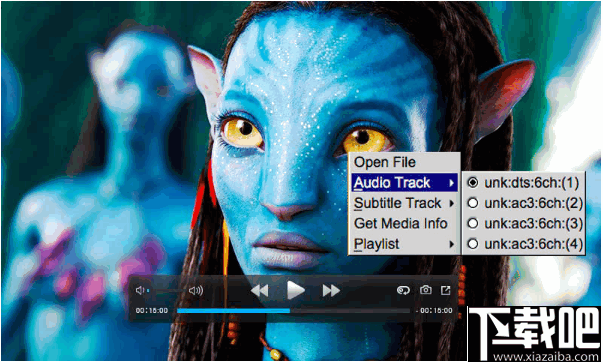Click the pop-out fullscreen icon
603x362 pixels.
445,290
